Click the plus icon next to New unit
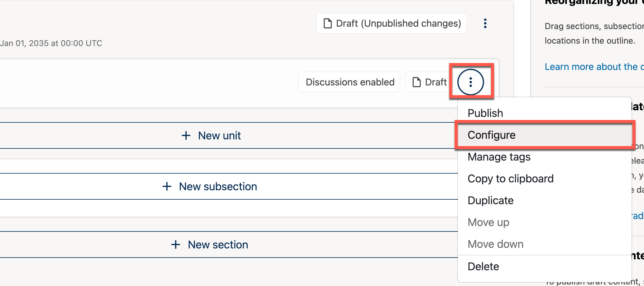Screen dimensions: 644x286 (186, 135)
